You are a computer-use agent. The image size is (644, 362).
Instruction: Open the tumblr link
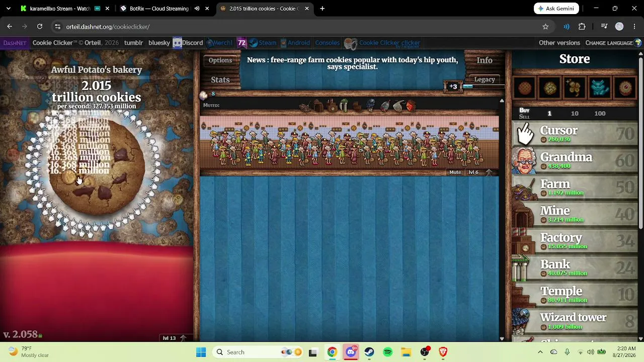pos(133,43)
